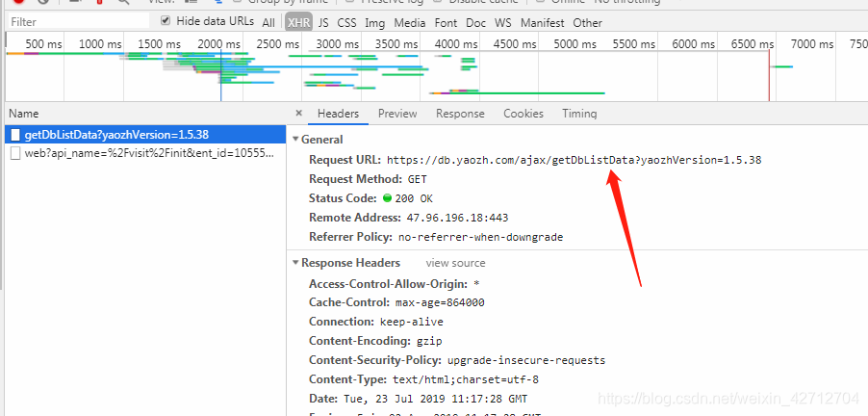This screenshot has width=868, height=416.
Task: Open the Cookies tab
Action: point(523,114)
